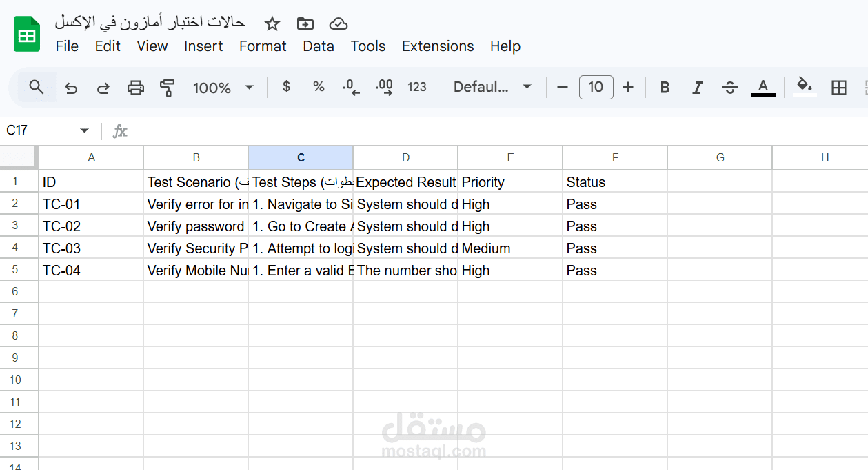Screen dimensions: 868x470
Task: Click the move to folder icon
Action: coord(305,23)
